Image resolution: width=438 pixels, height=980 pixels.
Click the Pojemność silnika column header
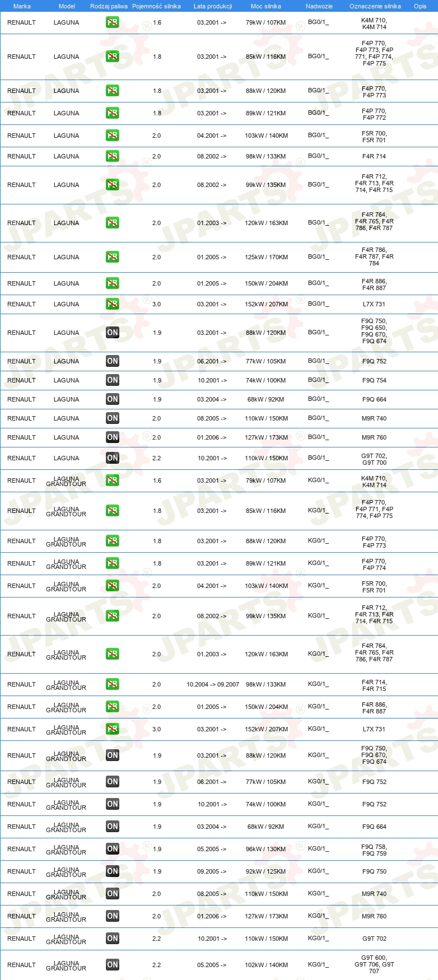point(156,6)
